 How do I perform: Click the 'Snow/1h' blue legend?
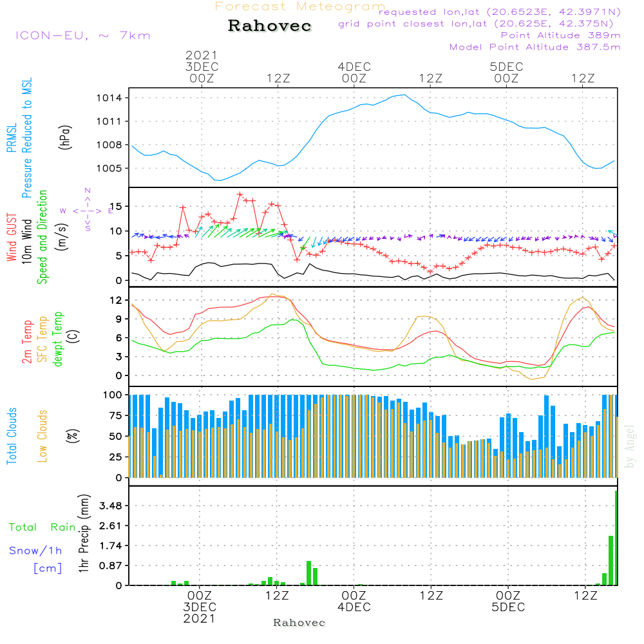pos(35,551)
